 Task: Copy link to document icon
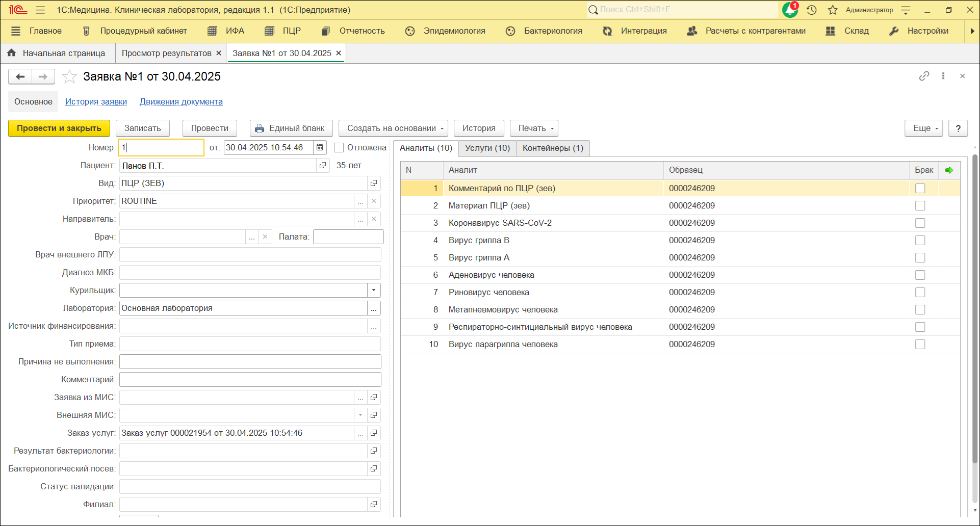click(x=924, y=76)
